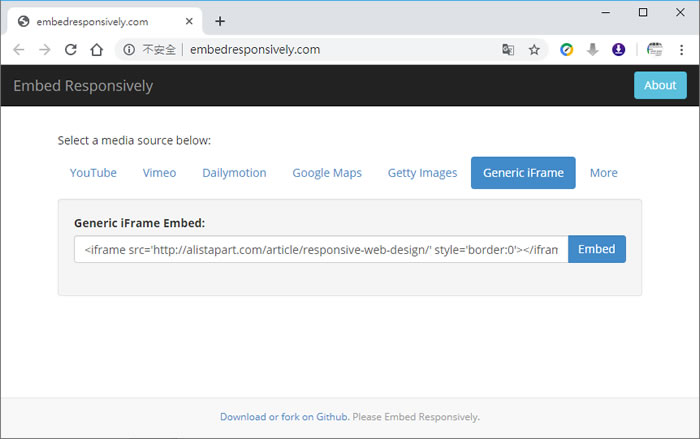Click the Embed Responsively site title
The image size is (700, 439).
click(83, 86)
